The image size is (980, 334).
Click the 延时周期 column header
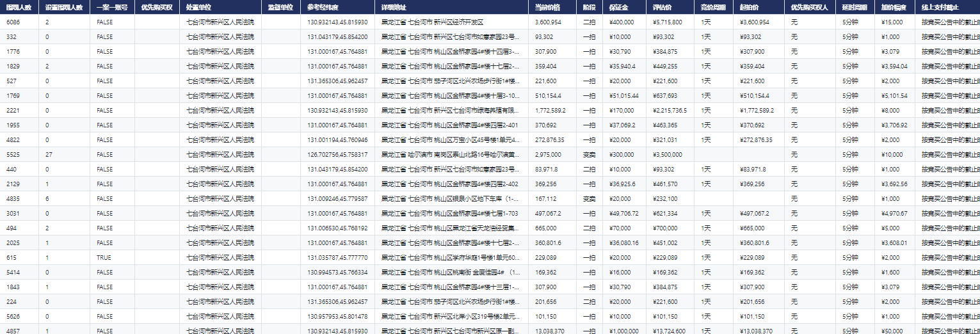tap(856, 7)
